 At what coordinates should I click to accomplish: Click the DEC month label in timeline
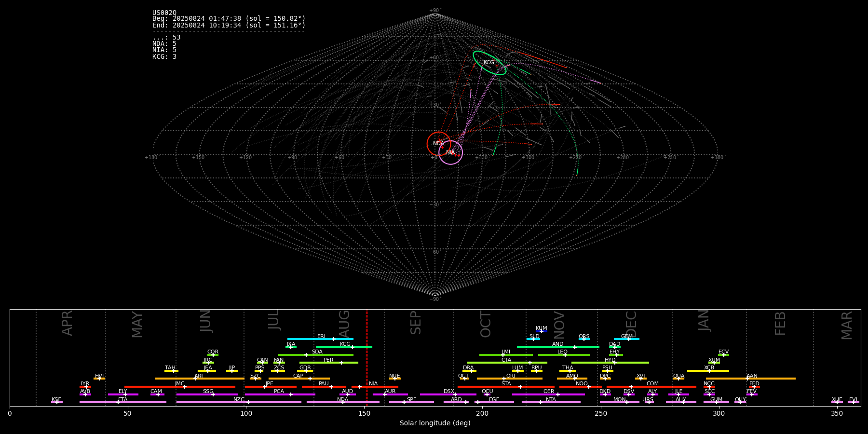point(631,324)
